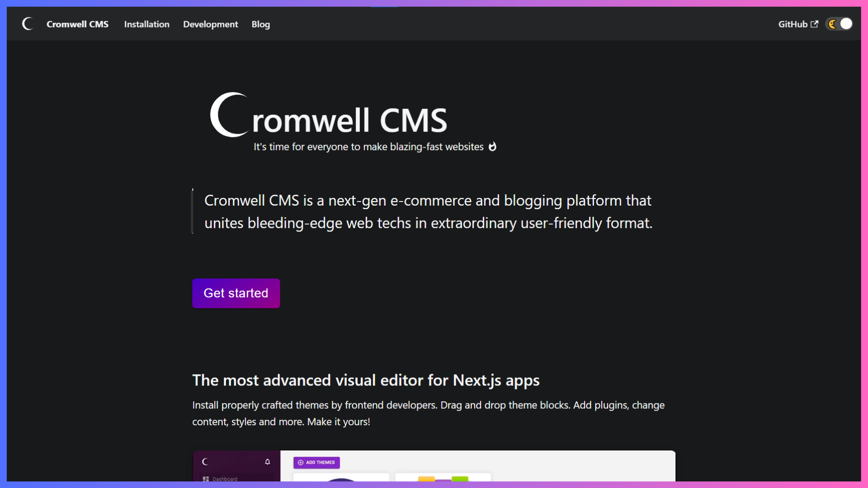Click the crescent logo in preview sidebar

tap(205, 462)
